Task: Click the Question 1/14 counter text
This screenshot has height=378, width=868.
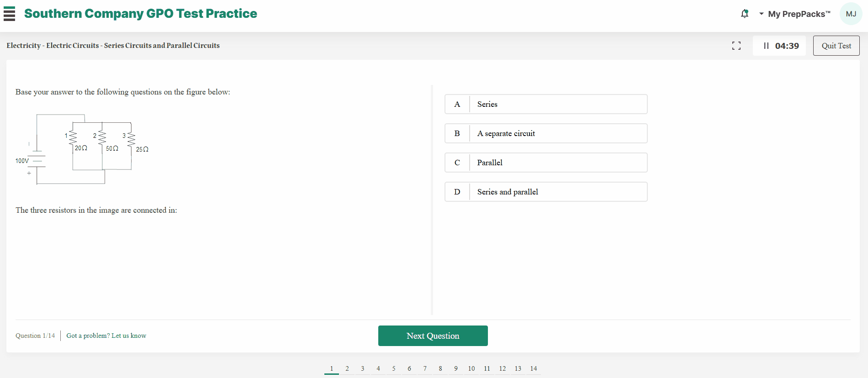Action: pos(35,336)
